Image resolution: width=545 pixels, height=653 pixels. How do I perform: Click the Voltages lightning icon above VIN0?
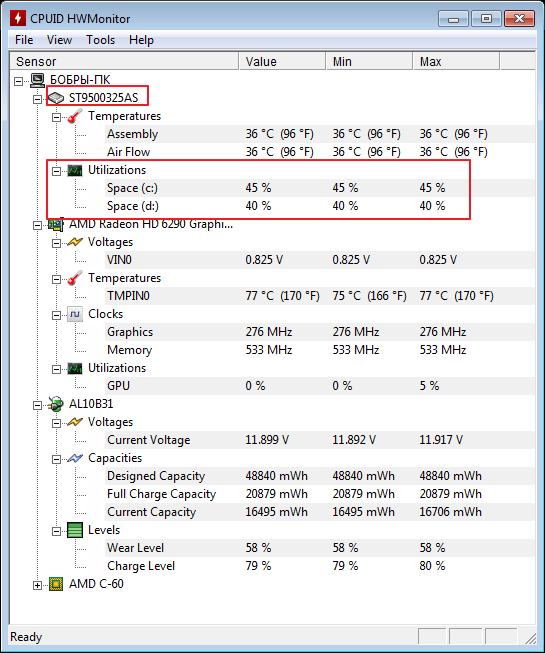pyautogui.click(x=75, y=242)
